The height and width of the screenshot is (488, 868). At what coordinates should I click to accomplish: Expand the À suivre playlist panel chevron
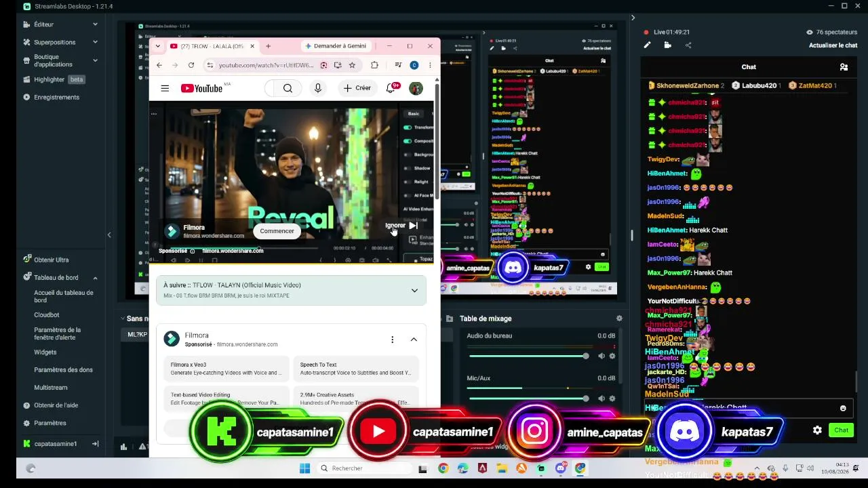(x=414, y=291)
